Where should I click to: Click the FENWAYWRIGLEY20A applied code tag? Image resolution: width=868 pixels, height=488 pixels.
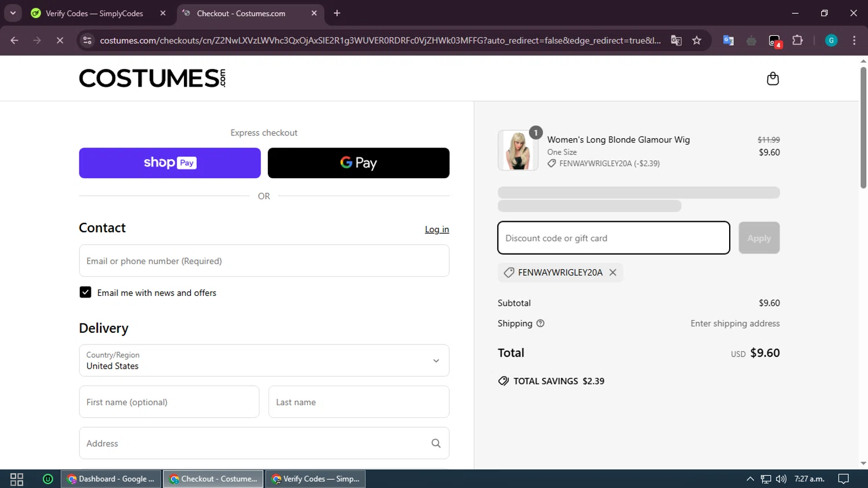(x=560, y=272)
